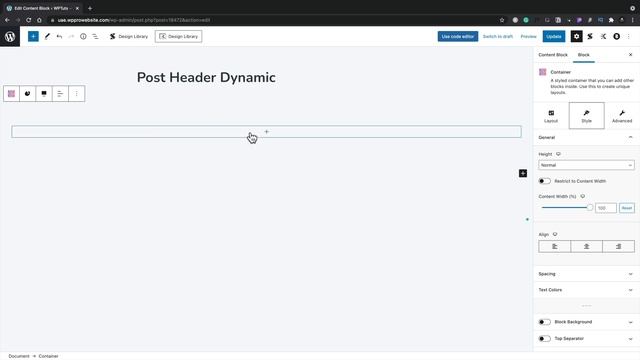Open the List View outline
Viewport: 640px width, 360px height.
(x=95, y=36)
